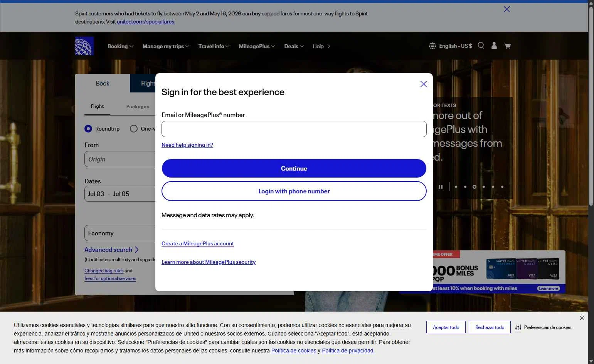The image size is (594, 364).
Task: Open Changed bag rules link
Action: (104, 271)
